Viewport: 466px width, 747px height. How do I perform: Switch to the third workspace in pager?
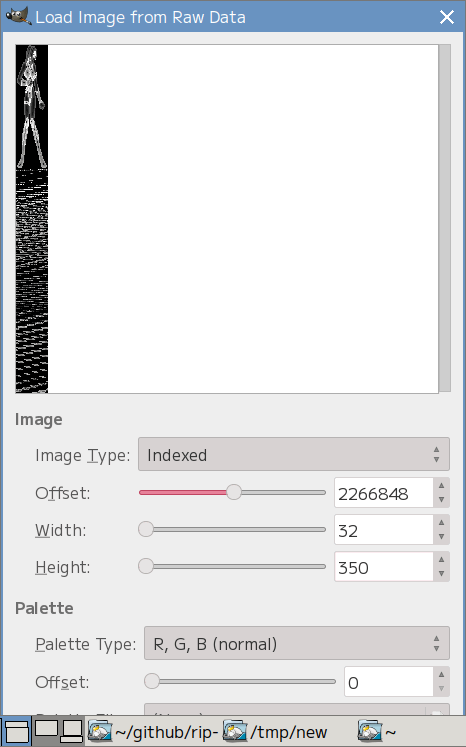click(72, 731)
